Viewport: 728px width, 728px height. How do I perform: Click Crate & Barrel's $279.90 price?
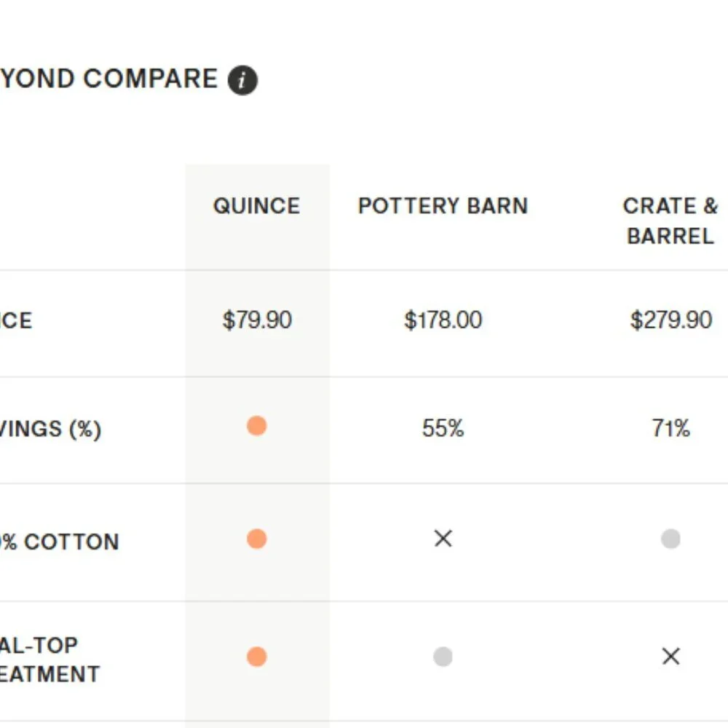pyautogui.click(x=670, y=320)
